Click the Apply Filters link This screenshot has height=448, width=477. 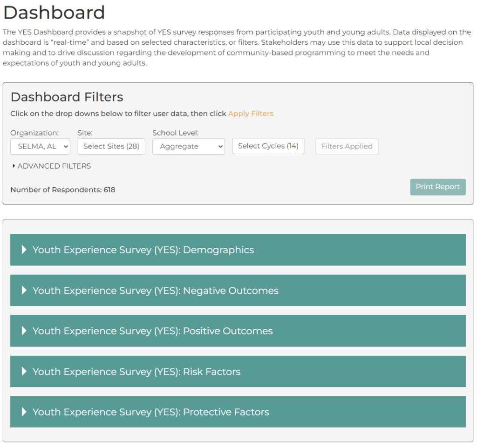click(x=251, y=113)
